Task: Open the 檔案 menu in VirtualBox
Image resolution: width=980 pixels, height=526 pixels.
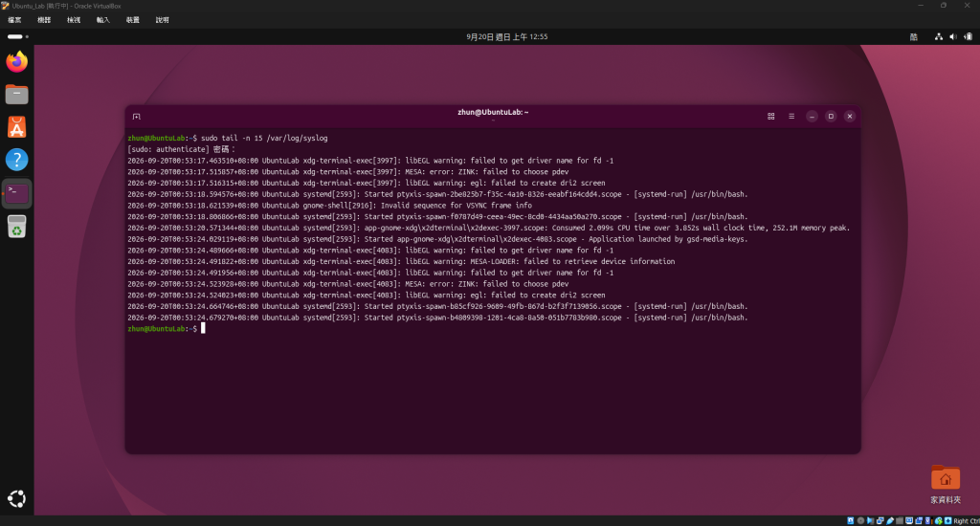Action: (x=14, y=20)
